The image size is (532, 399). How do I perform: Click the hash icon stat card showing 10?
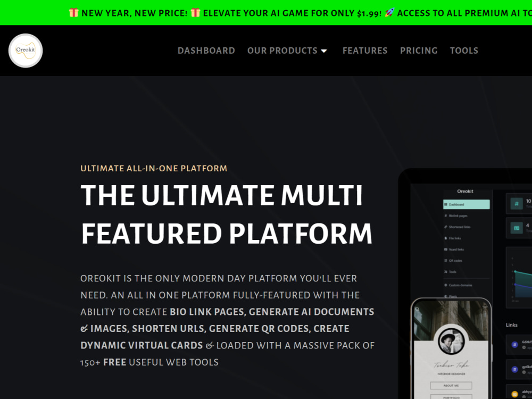[x=517, y=204]
